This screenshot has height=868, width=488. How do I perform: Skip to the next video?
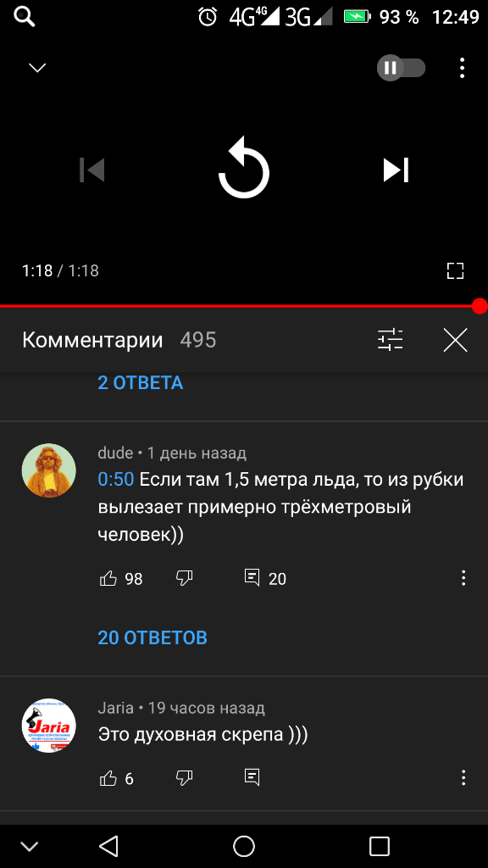coord(396,170)
